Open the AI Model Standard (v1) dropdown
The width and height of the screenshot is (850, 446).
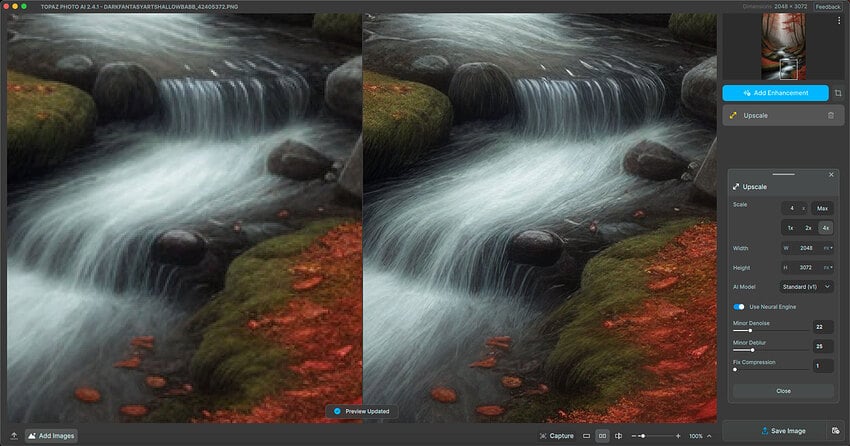807,287
